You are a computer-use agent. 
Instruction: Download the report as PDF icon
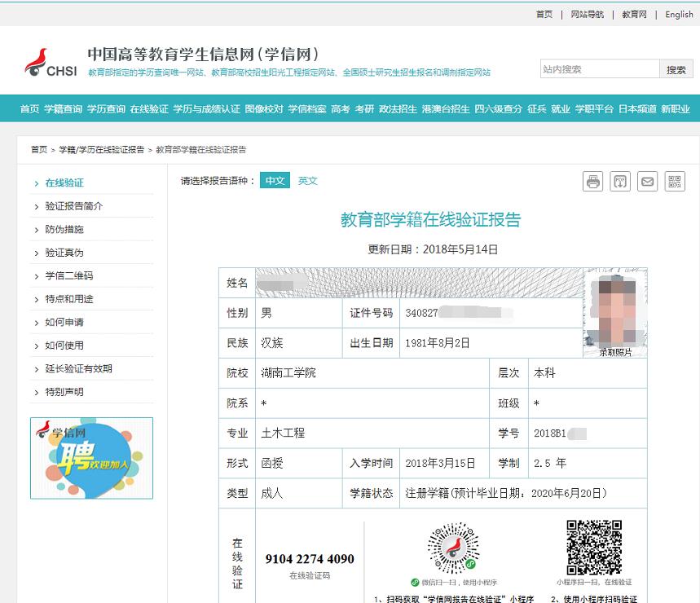pos(620,181)
